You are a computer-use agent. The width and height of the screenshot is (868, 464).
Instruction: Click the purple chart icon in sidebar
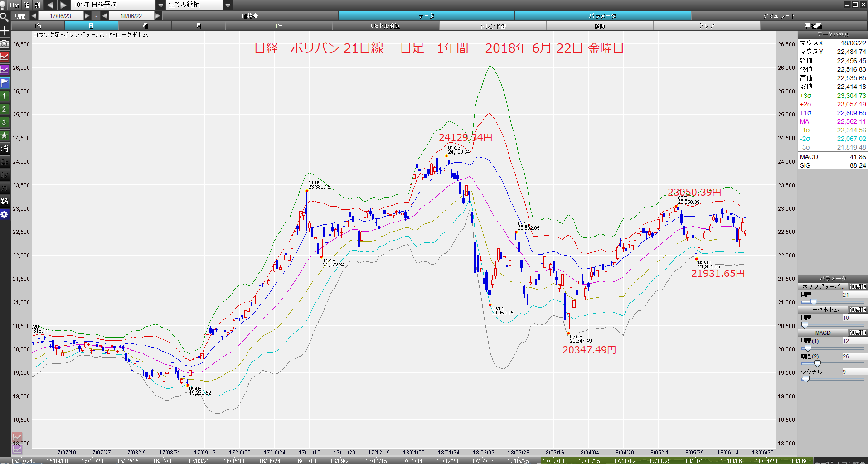click(x=5, y=70)
